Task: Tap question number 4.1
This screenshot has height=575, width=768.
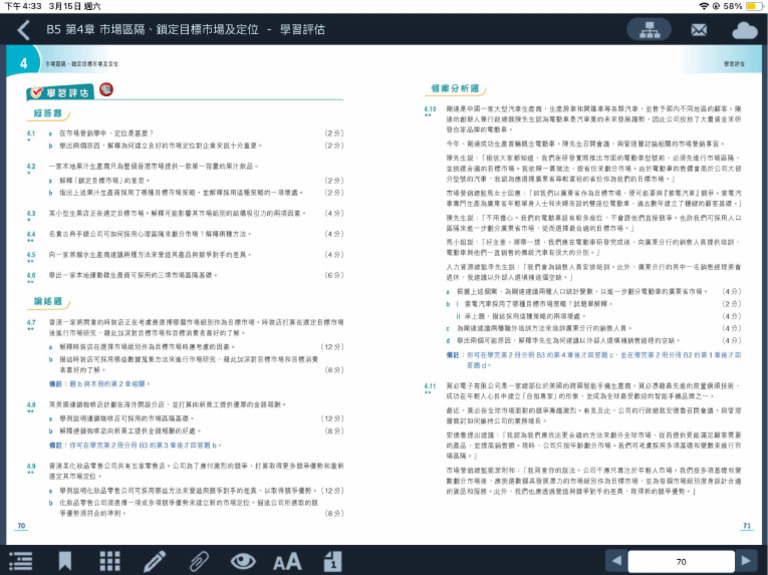Action: (31, 133)
